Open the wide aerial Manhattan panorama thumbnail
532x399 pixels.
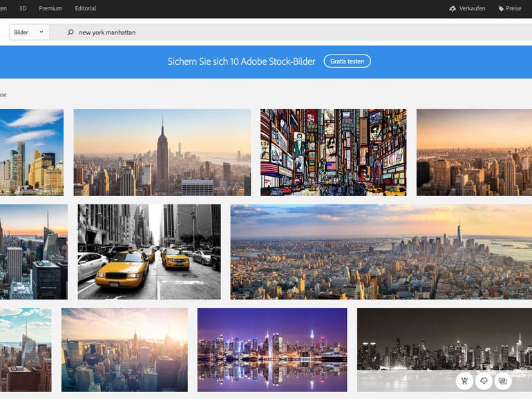point(381,251)
